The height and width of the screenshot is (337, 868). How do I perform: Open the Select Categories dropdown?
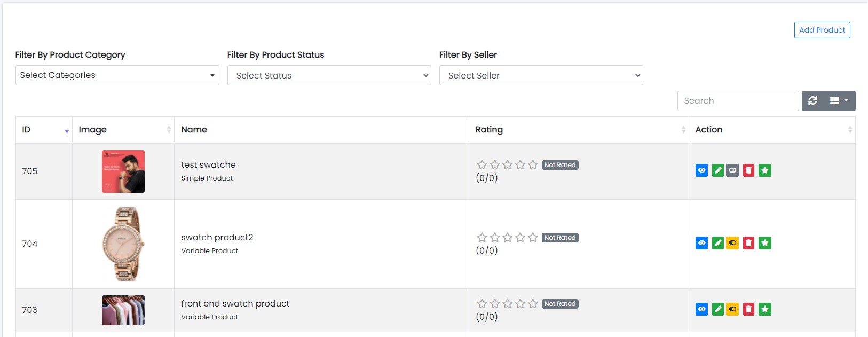(117, 75)
